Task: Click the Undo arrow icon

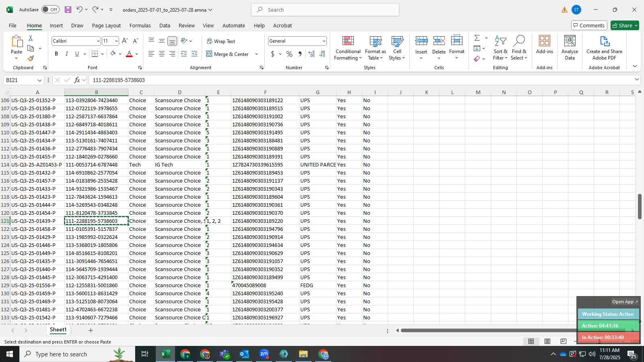Action: 79,10
